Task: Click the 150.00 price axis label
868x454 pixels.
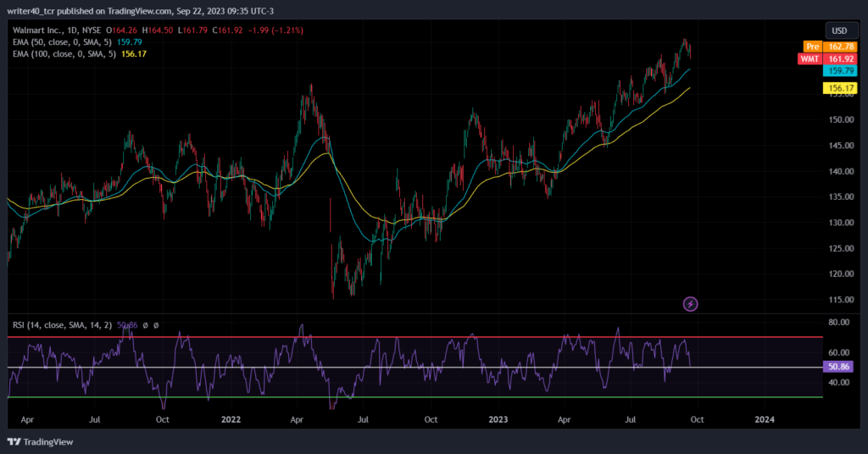Action: 841,119
